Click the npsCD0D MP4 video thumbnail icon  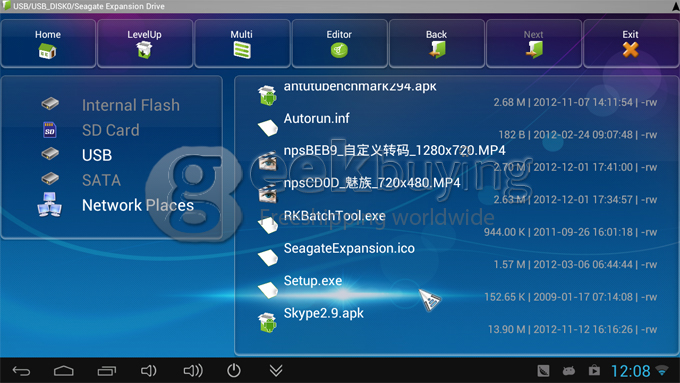pyautogui.click(x=267, y=193)
